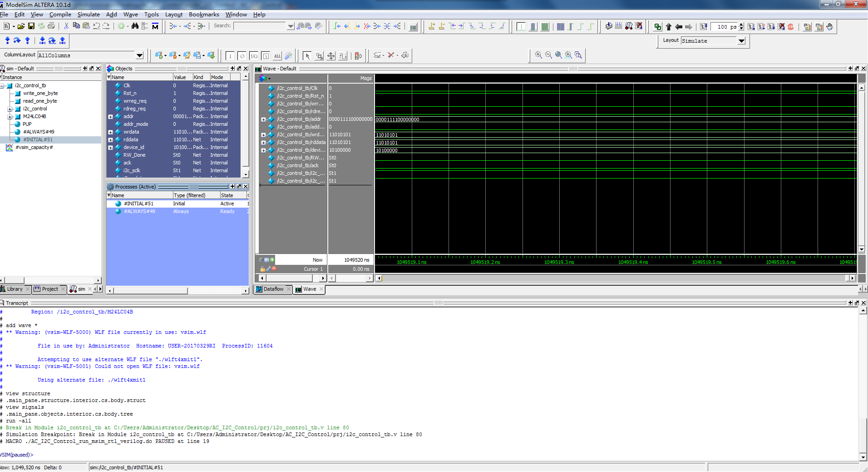Increase run time with stepper up arrow
Viewport: 868px width, 472px height.
[x=741, y=25]
